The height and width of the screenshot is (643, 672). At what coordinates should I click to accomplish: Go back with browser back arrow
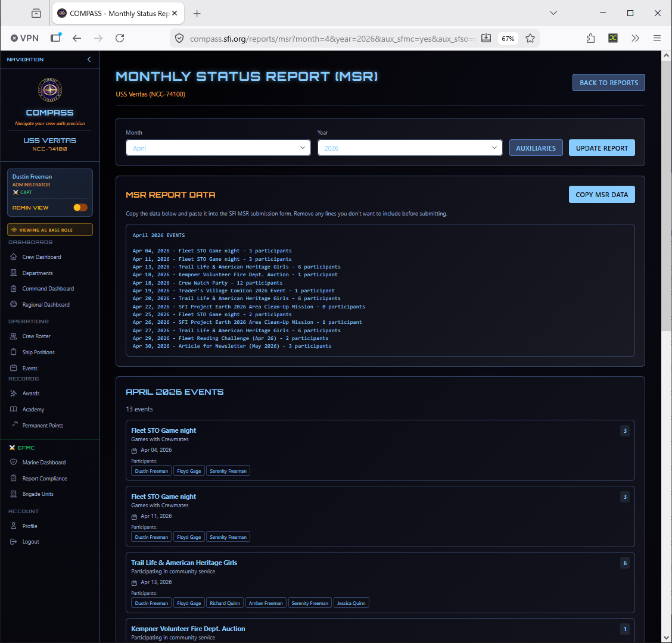[x=77, y=38]
